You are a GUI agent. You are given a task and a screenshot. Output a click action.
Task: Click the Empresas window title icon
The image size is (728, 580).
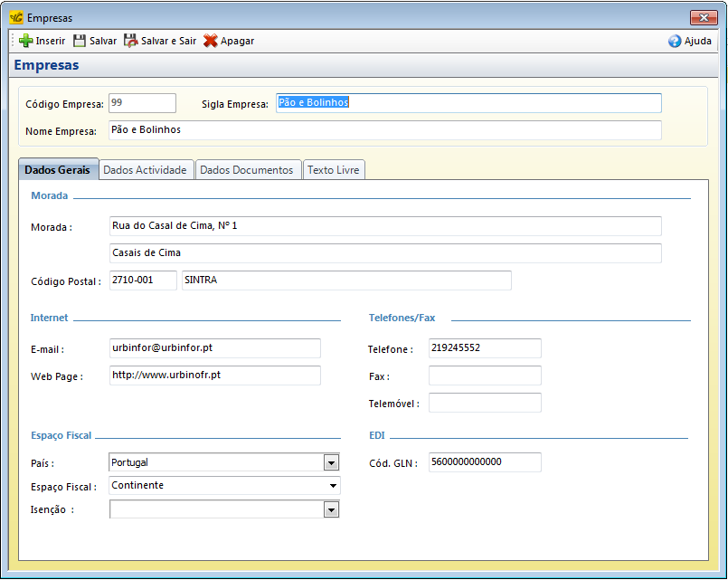[15, 17]
